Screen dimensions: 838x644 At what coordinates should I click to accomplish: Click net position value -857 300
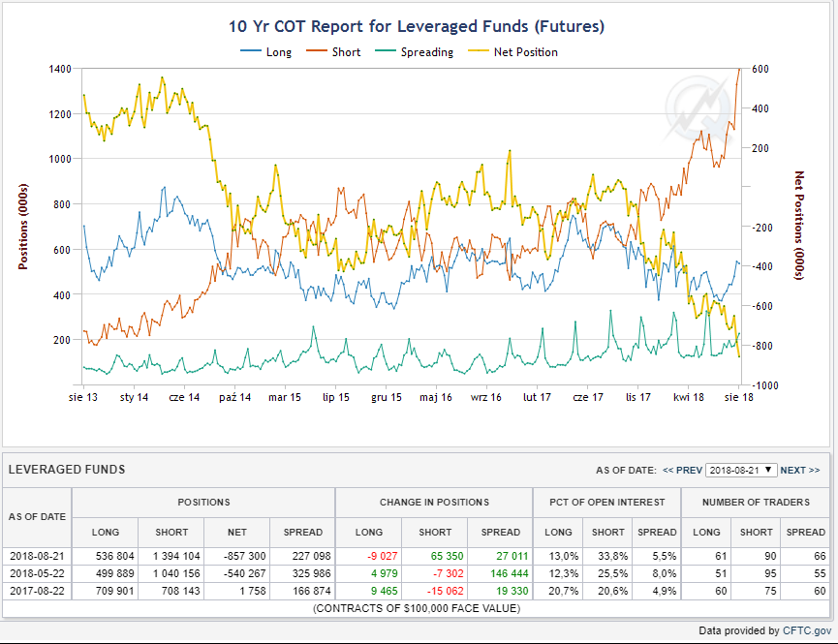[244, 556]
